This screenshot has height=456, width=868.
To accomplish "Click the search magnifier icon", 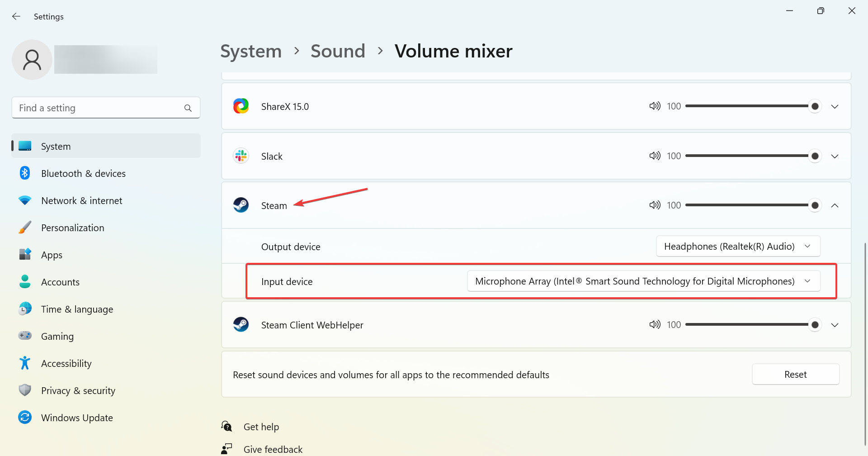I will tap(188, 108).
